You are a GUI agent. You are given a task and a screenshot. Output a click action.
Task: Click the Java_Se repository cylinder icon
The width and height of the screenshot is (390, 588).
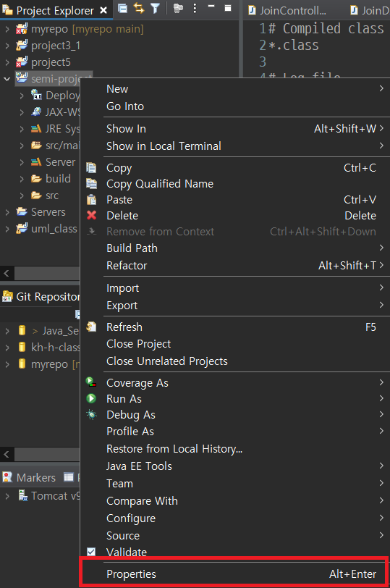click(22, 330)
